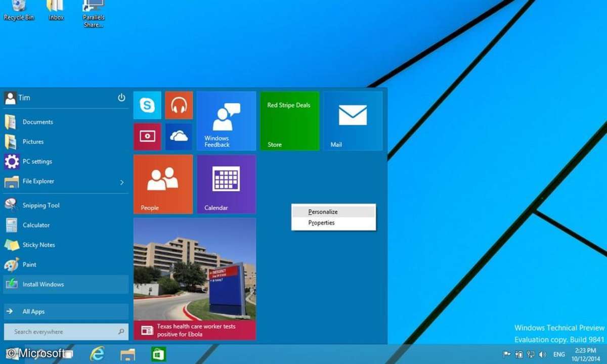
Task: Select Install Windows in the Start list
Action: tap(66, 284)
